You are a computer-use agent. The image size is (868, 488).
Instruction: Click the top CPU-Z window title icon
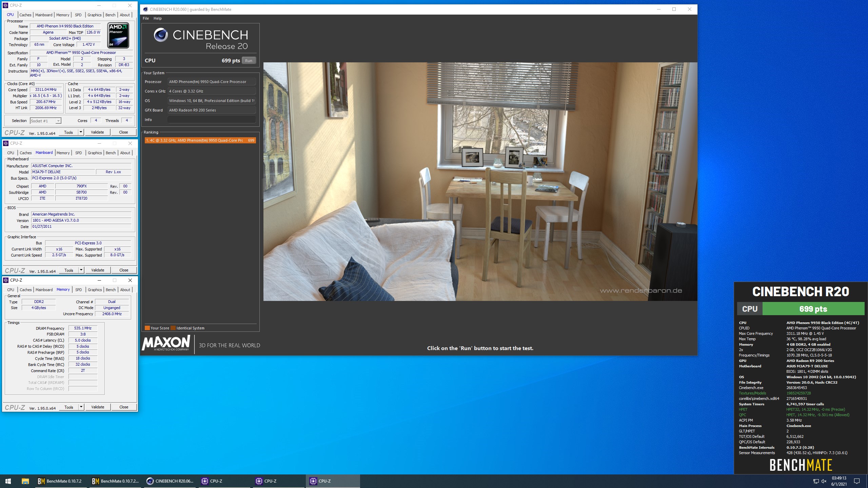pyautogui.click(x=6, y=5)
